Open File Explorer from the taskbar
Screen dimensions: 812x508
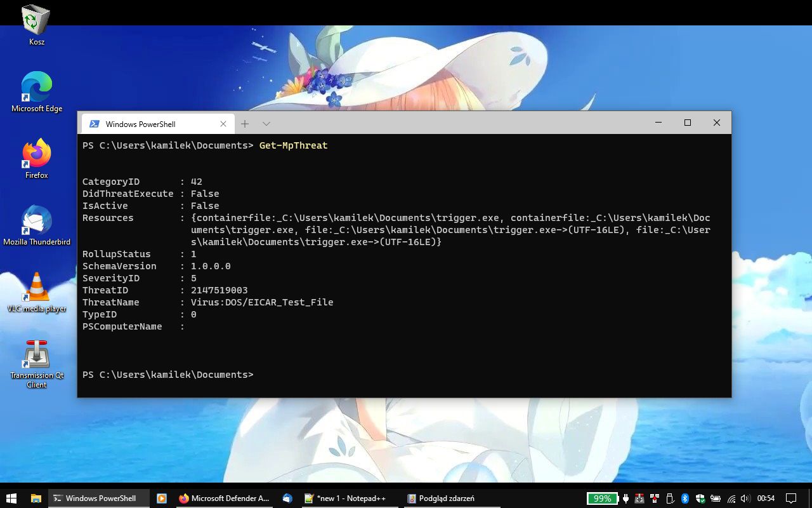pos(36,498)
